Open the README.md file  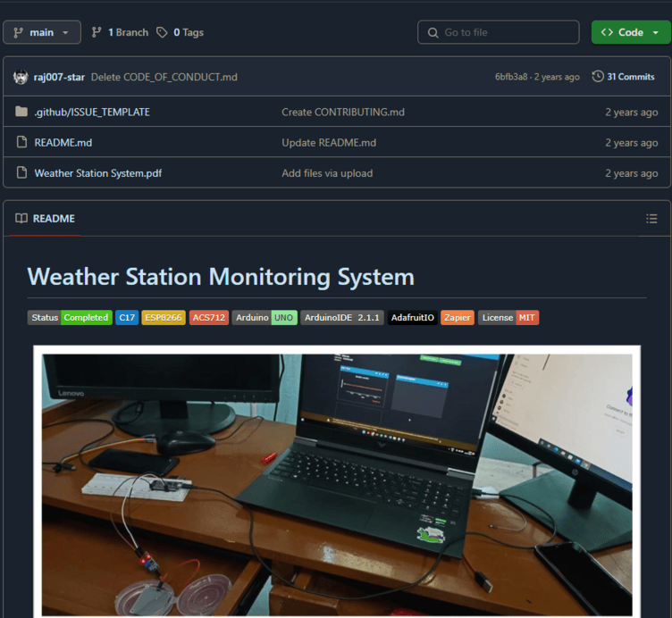pos(63,143)
